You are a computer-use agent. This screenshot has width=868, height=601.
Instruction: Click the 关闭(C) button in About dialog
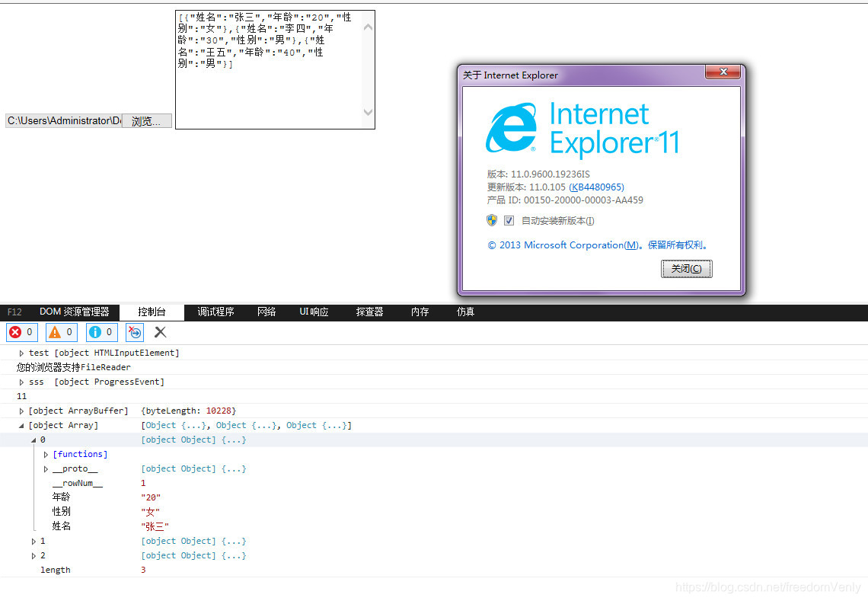pyautogui.click(x=687, y=269)
